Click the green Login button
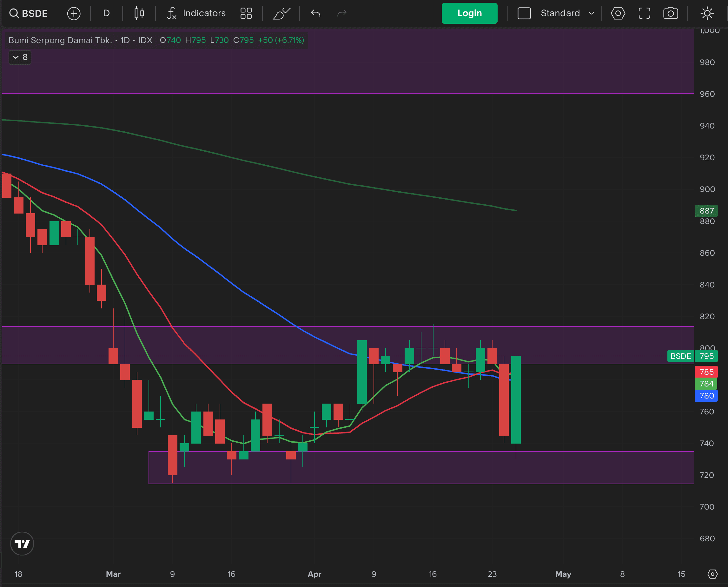This screenshot has width=728, height=587. pyautogui.click(x=469, y=13)
